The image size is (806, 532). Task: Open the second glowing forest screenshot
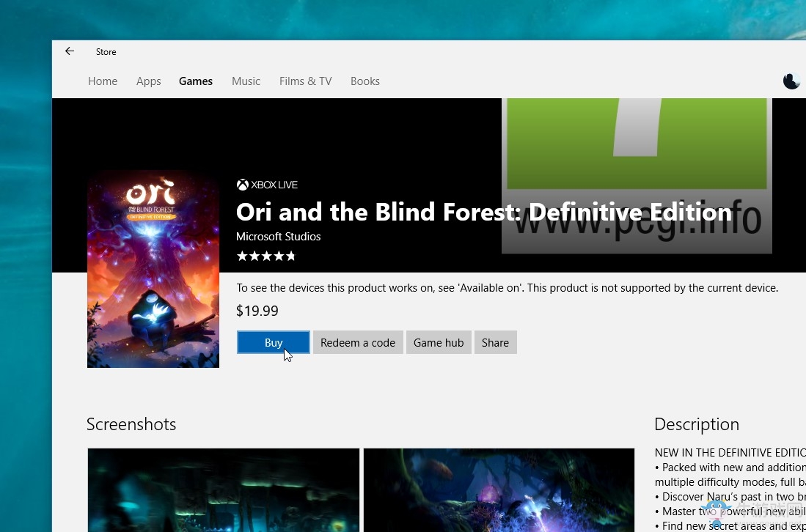click(x=499, y=490)
